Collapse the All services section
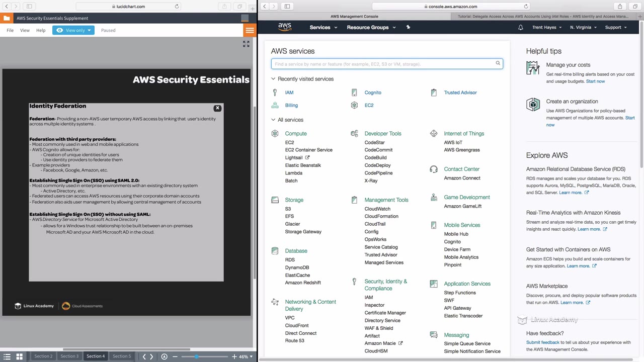644x362 pixels. click(x=273, y=120)
